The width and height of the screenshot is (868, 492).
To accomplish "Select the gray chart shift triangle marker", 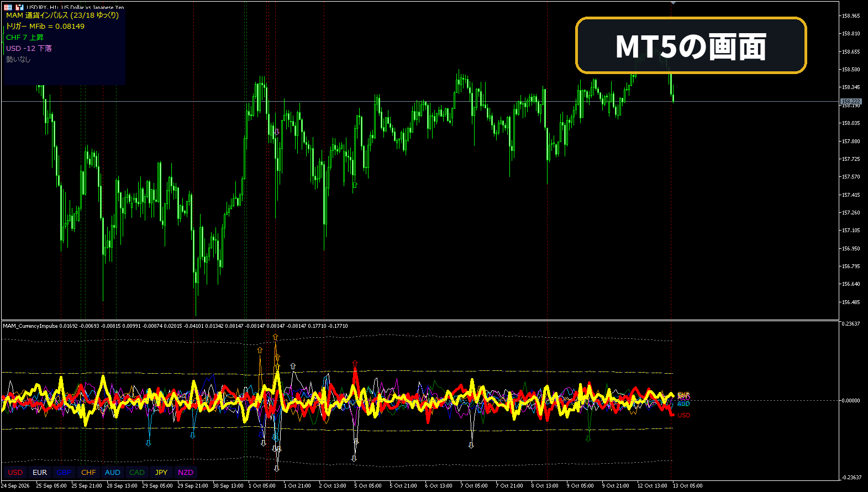I will click(x=673, y=3).
